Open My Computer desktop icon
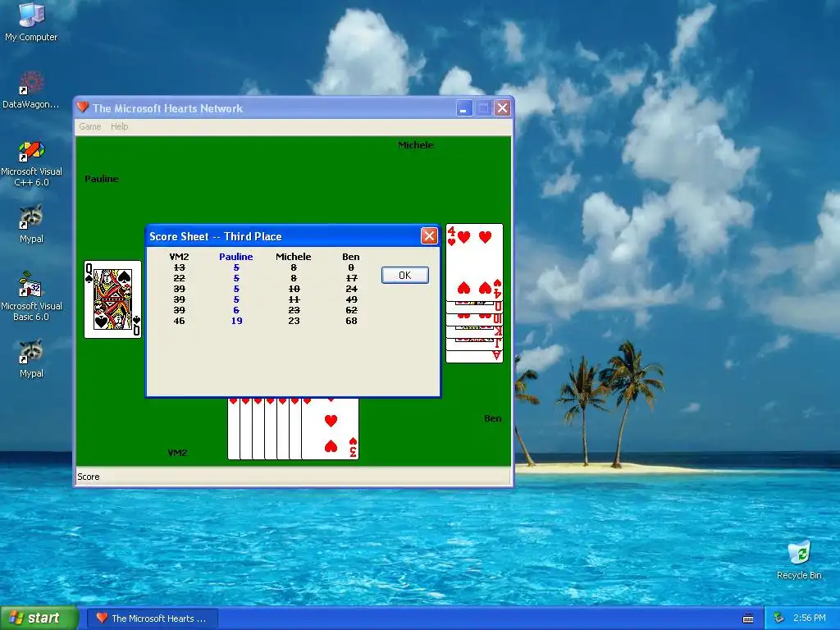 (x=31, y=21)
